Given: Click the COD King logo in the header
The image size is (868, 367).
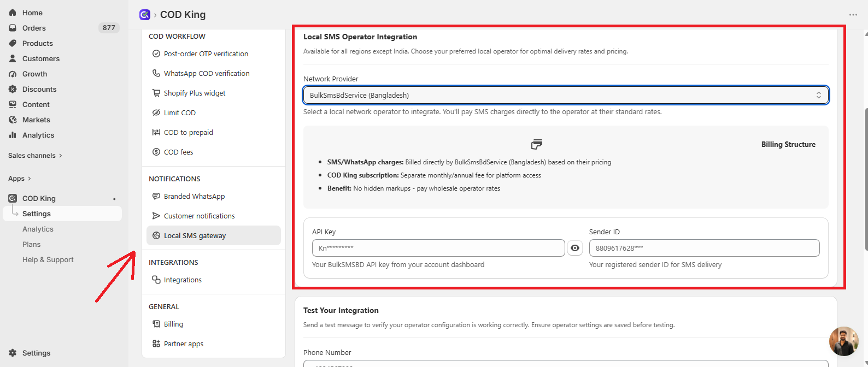Looking at the screenshot, I should point(145,15).
